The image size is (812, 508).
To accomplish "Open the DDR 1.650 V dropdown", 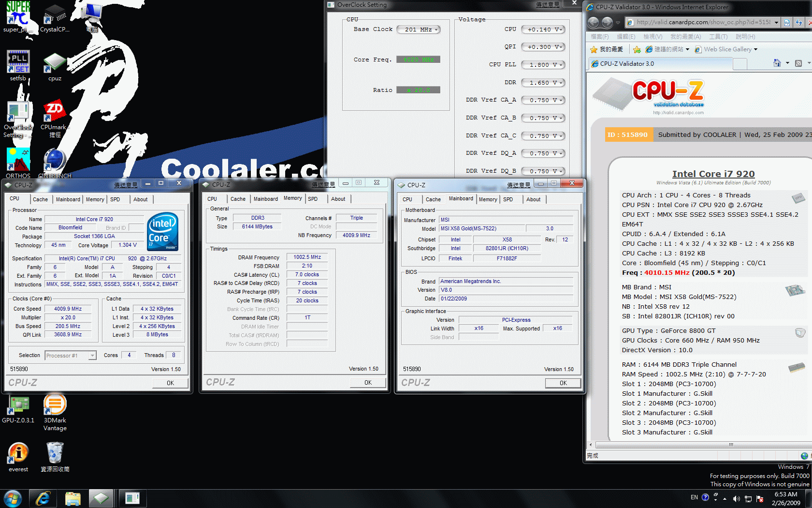I will click(543, 83).
